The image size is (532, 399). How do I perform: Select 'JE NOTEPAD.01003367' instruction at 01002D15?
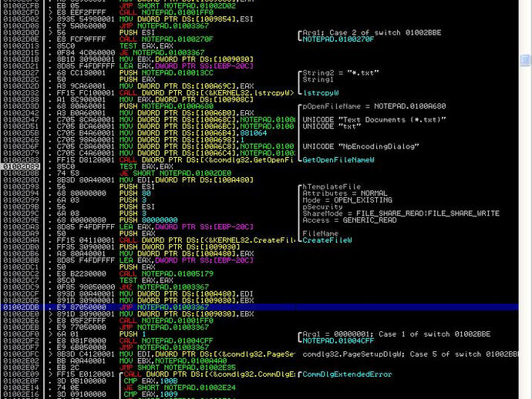162,53
